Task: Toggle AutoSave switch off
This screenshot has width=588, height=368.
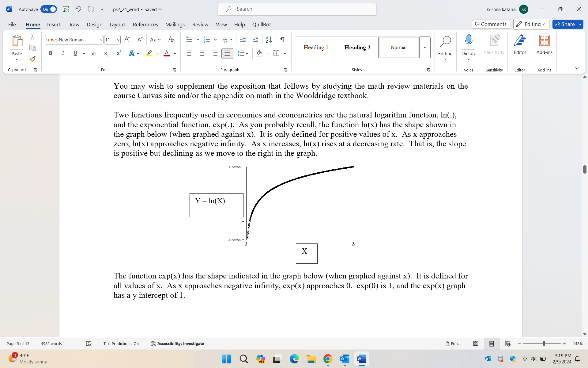Action: (49, 9)
